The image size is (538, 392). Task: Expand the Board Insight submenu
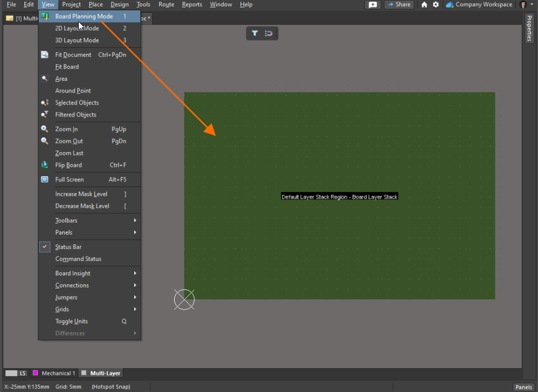(73, 273)
